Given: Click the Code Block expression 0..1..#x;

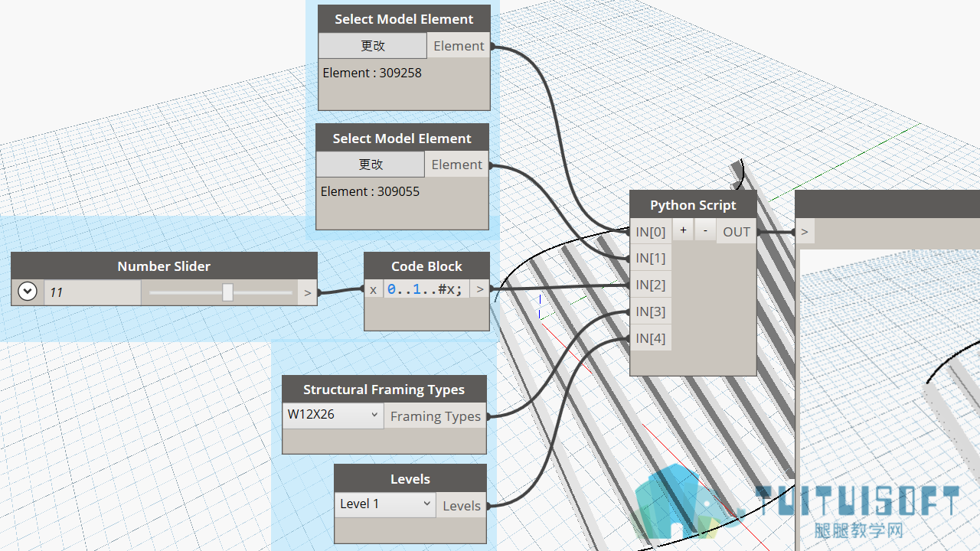Looking at the screenshot, I should [x=426, y=290].
